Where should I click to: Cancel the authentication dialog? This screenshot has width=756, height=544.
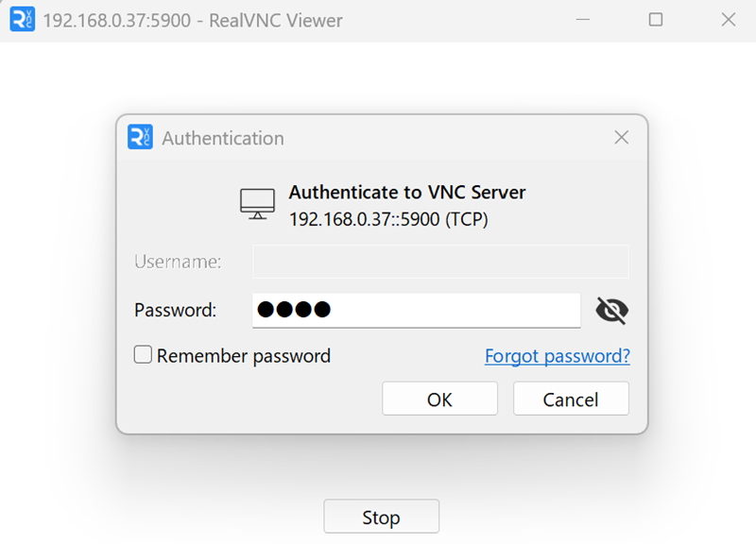(571, 399)
